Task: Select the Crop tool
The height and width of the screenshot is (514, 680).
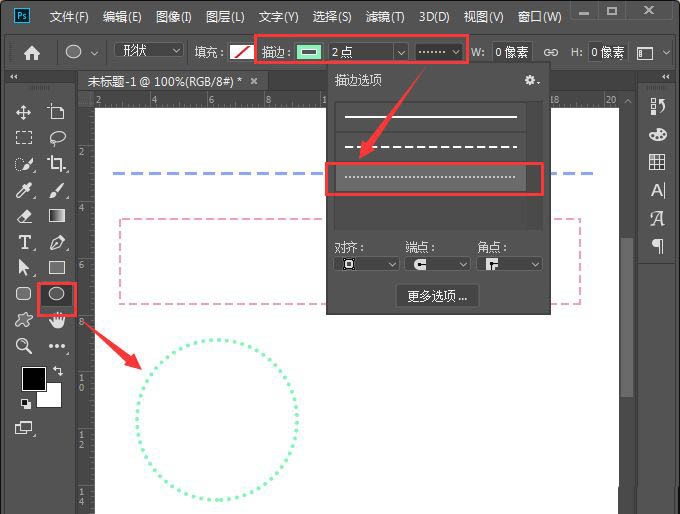Action: [57, 164]
